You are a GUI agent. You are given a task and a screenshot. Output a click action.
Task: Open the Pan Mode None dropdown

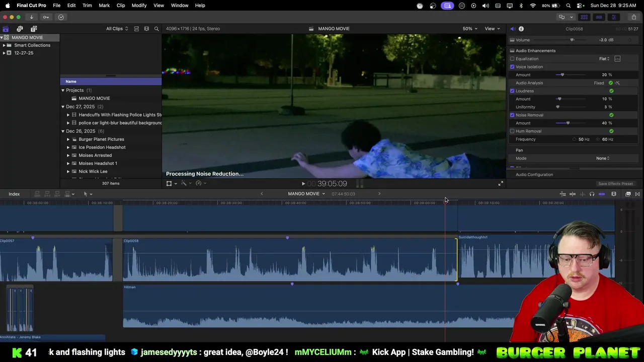[x=603, y=158]
